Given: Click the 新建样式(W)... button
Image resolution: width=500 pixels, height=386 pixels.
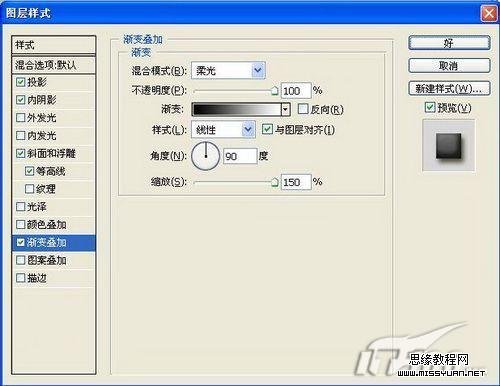Looking at the screenshot, I should [x=449, y=89].
